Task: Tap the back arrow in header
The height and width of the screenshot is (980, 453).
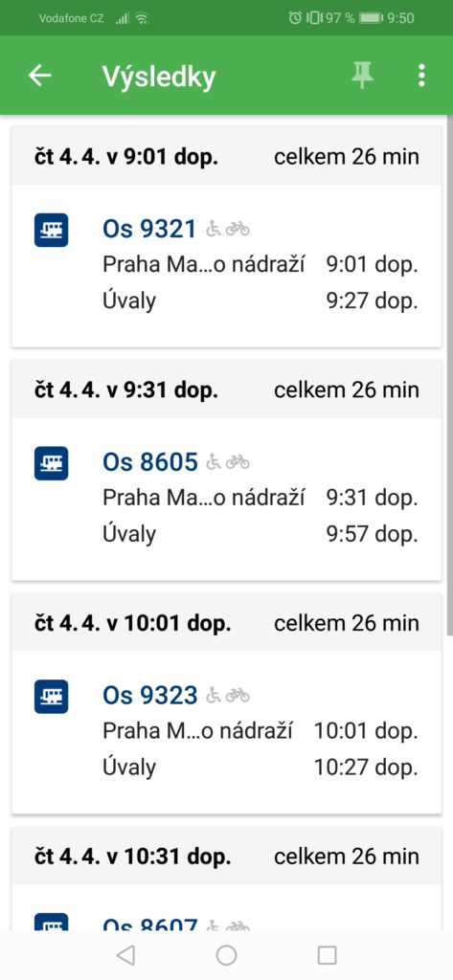Action: coord(39,76)
